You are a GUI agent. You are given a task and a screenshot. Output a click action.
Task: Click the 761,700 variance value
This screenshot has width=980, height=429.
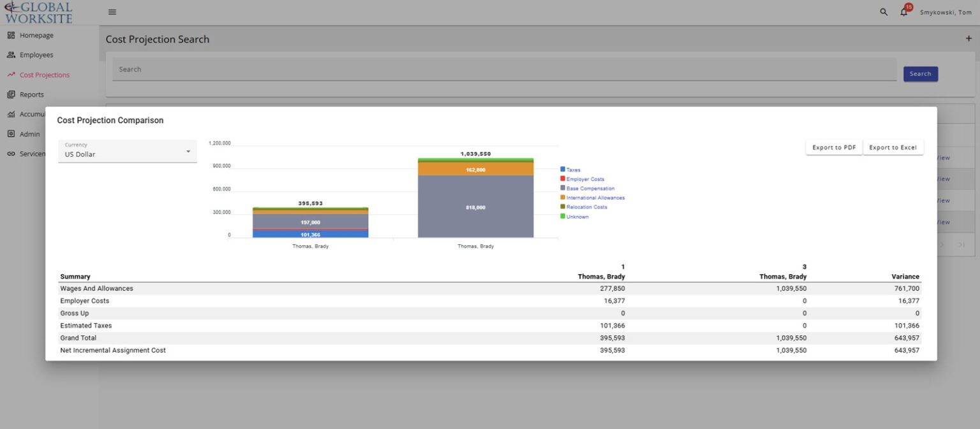pyautogui.click(x=907, y=289)
